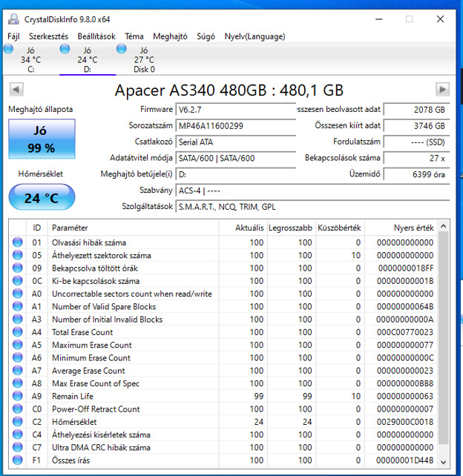Click the blue status orb for drive C:
Viewport: 463px width, 476px height.
pos(8,49)
